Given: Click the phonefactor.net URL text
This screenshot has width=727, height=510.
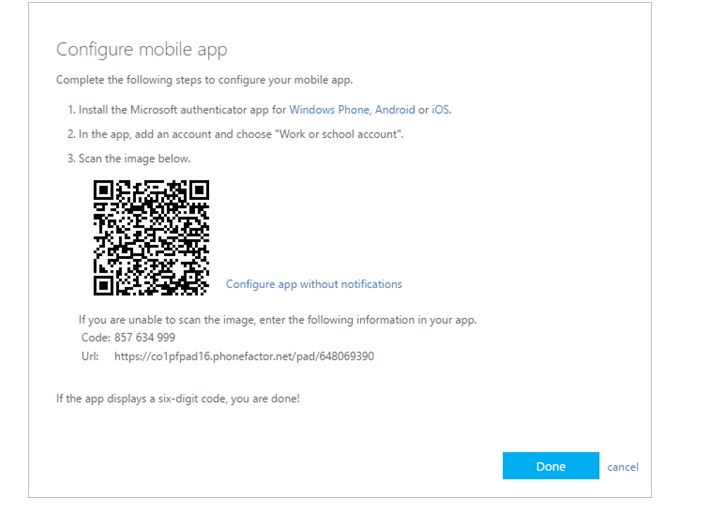Looking at the screenshot, I should point(244,357).
